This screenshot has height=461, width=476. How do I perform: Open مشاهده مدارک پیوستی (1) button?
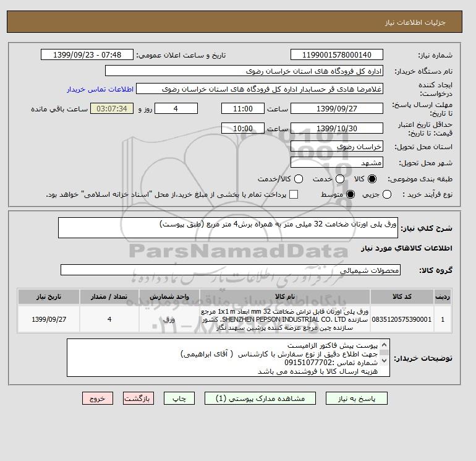pos(260,399)
